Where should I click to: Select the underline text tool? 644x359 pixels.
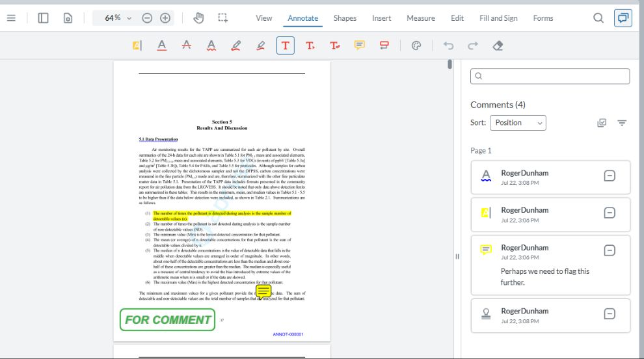162,46
